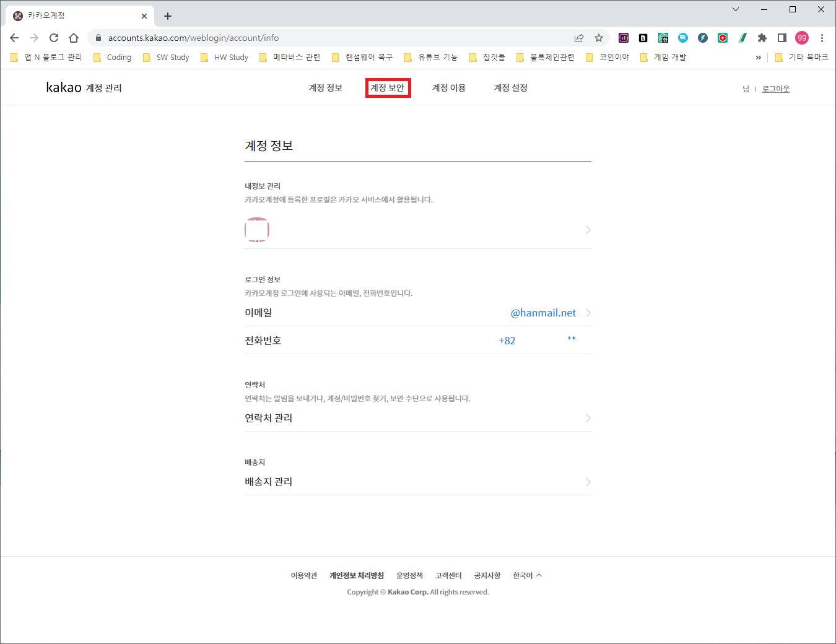Open 배송지 관리
This screenshot has height=644, width=836.
click(418, 482)
